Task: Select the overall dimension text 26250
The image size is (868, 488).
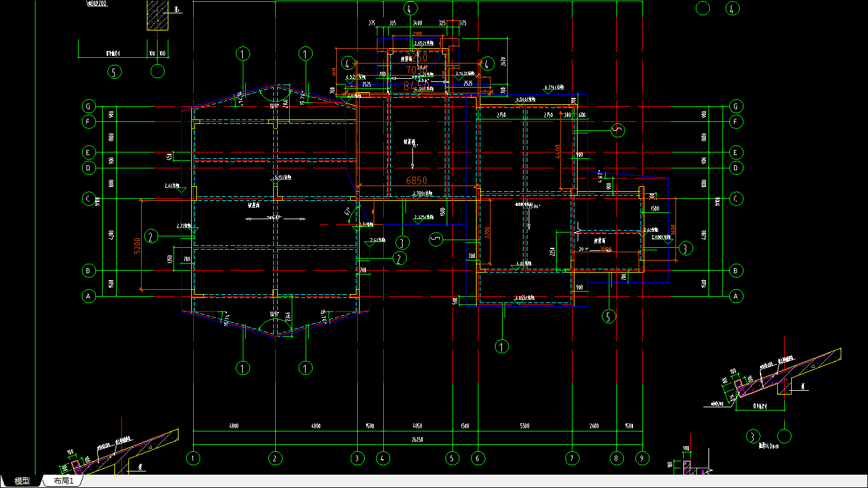Action: pyautogui.click(x=417, y=438)
